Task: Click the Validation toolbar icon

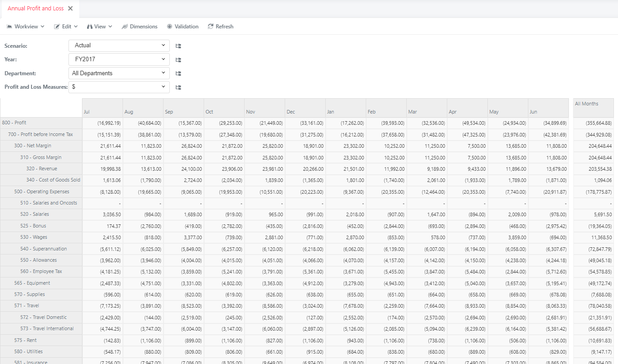Action: click(x=168, y=27)
